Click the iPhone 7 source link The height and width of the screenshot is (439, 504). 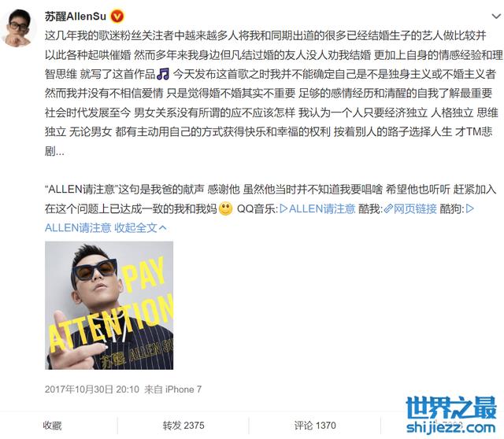(183, 389)
